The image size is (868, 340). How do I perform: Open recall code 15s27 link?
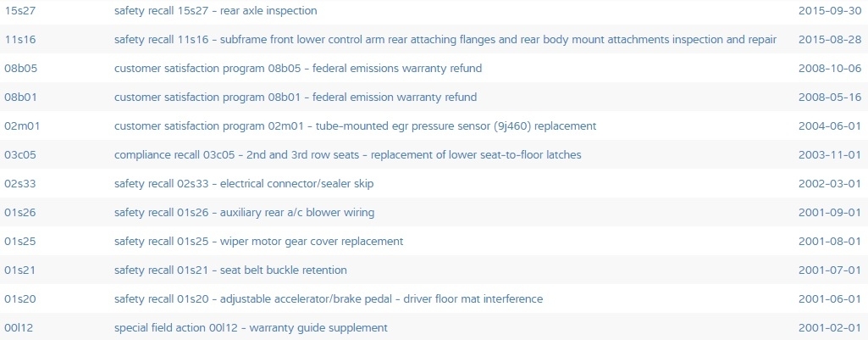[19, 11]
